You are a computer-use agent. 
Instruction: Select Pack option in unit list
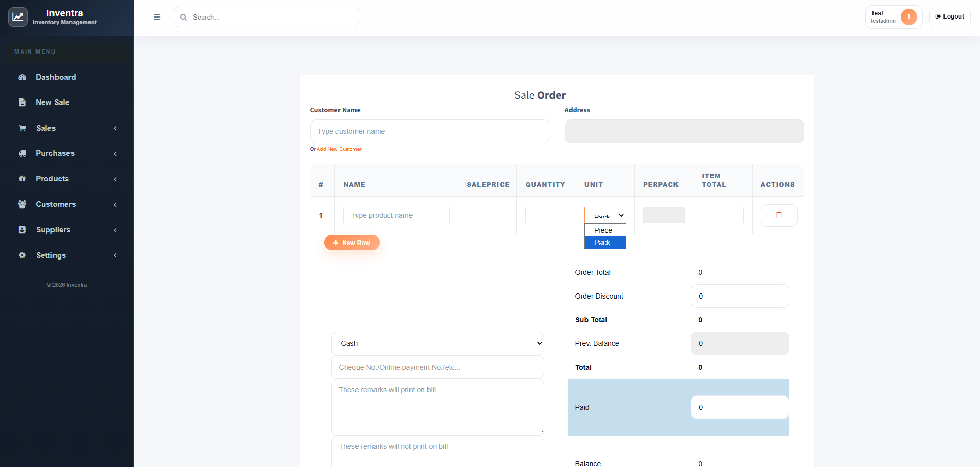tap(604, 243)
